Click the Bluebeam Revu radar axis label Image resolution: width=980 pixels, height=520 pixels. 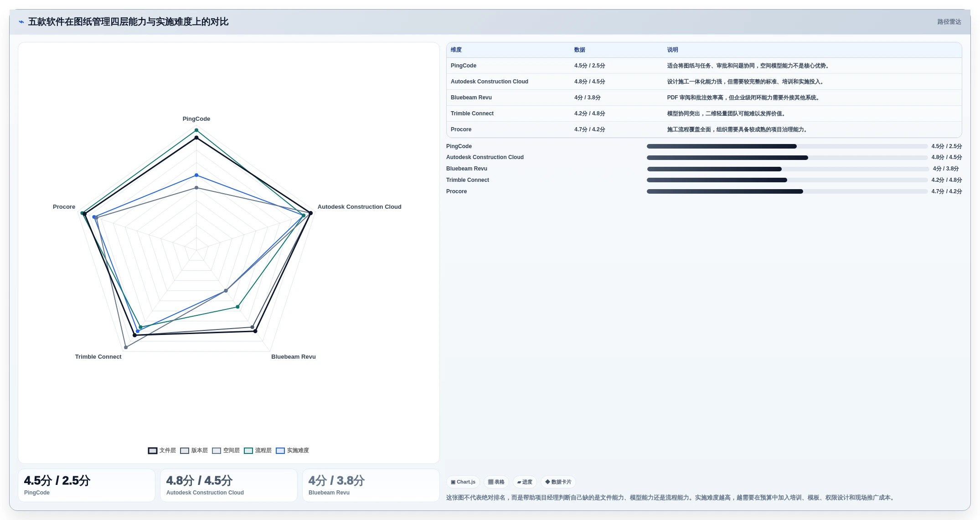click(x=294, y=357)
